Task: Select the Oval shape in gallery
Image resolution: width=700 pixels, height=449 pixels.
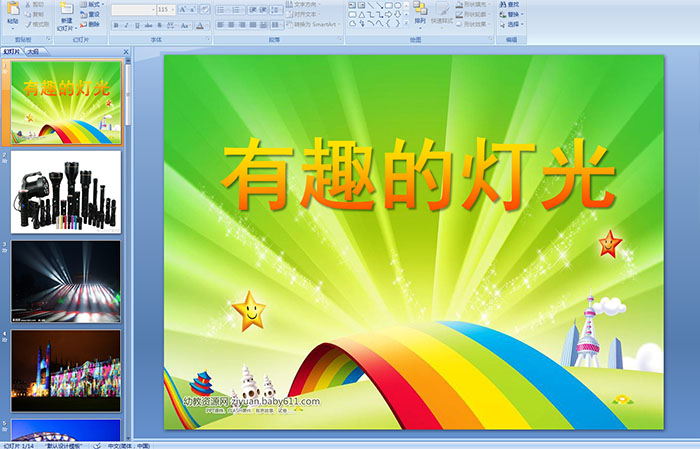Action: (398, 5)
